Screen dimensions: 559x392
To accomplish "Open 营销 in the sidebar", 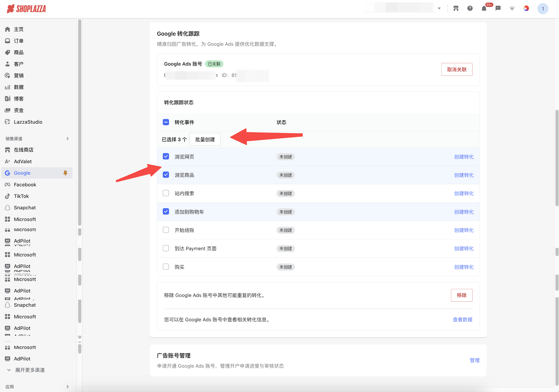I will [x=19, y=76].
